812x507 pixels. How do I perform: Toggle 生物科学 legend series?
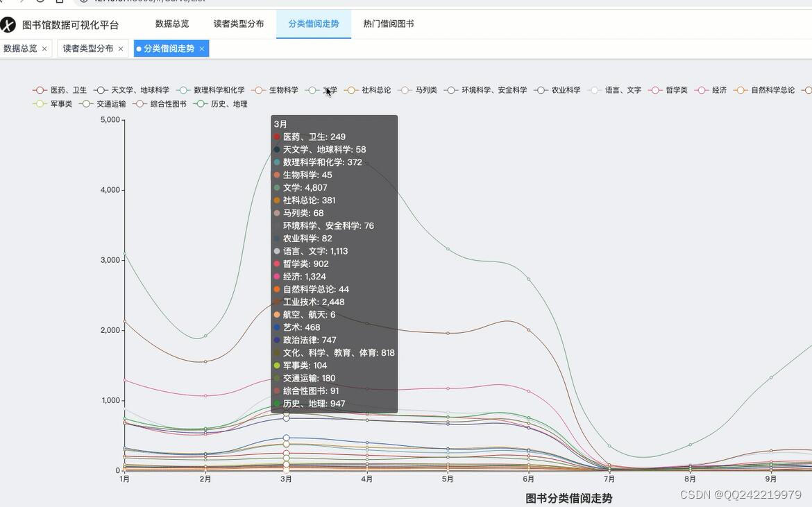(x=274, y=90)
